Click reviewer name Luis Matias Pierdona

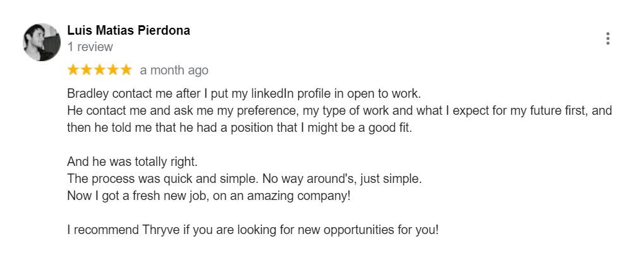coord(128,30)
